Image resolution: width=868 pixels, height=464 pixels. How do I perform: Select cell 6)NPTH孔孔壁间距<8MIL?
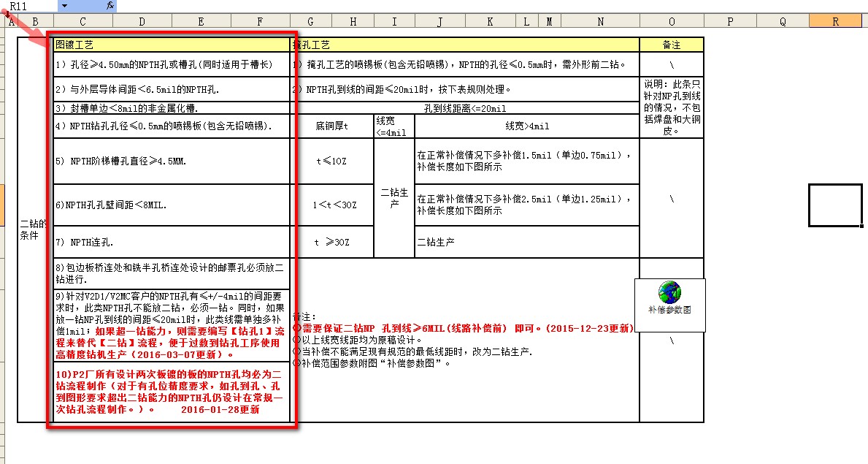(x=172, y=205)
